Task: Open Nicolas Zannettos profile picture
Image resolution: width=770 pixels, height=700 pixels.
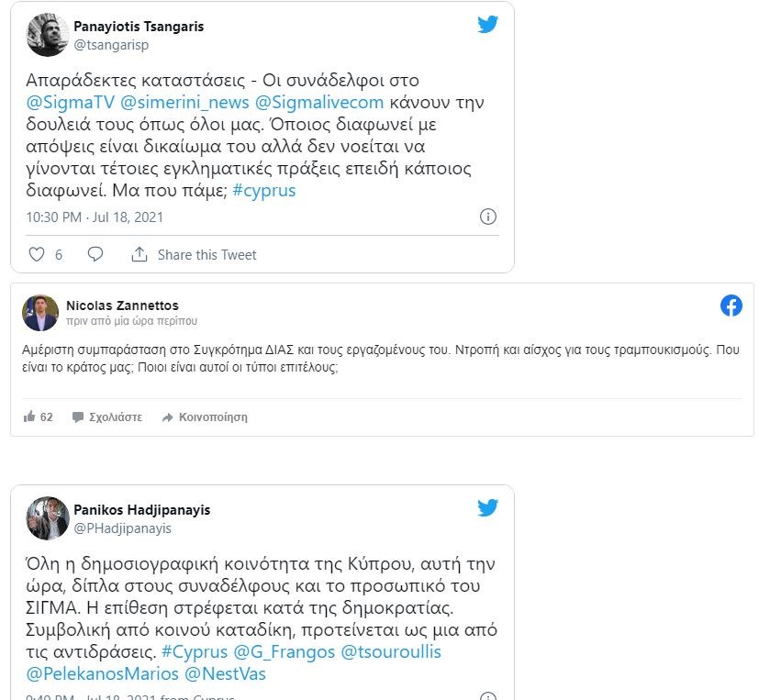Action: (40, 313)
